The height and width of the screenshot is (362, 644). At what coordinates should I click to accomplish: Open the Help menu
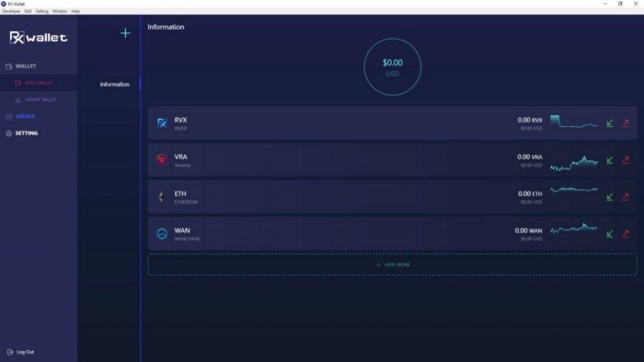(x=75, y=11)
